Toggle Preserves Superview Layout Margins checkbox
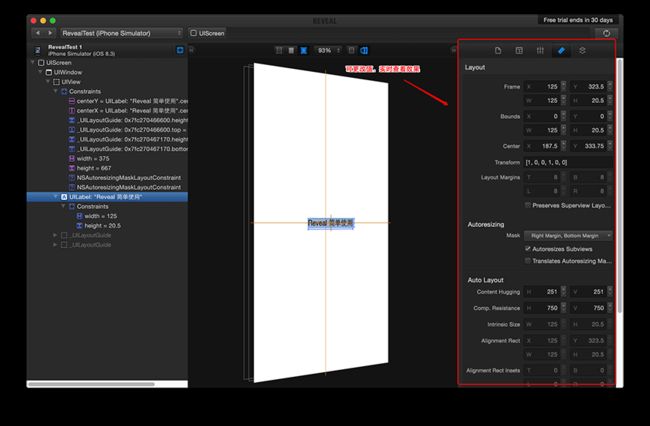 [x=528, y=205]
